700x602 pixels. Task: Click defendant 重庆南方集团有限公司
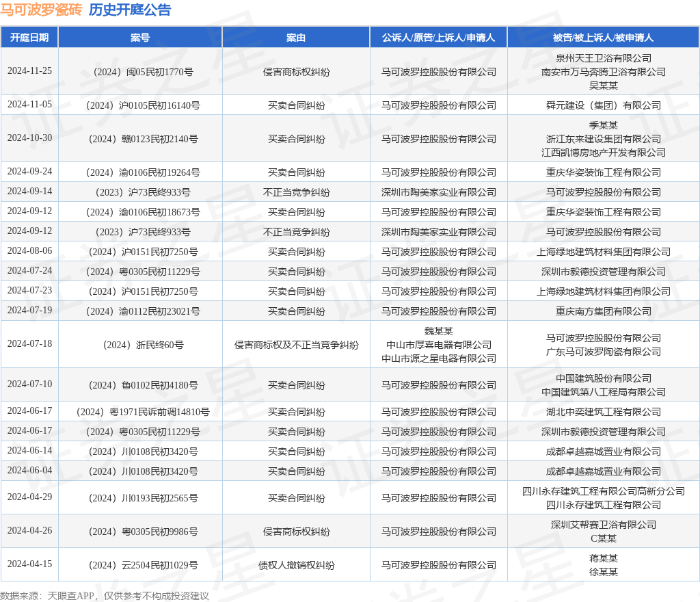(603, 311)
